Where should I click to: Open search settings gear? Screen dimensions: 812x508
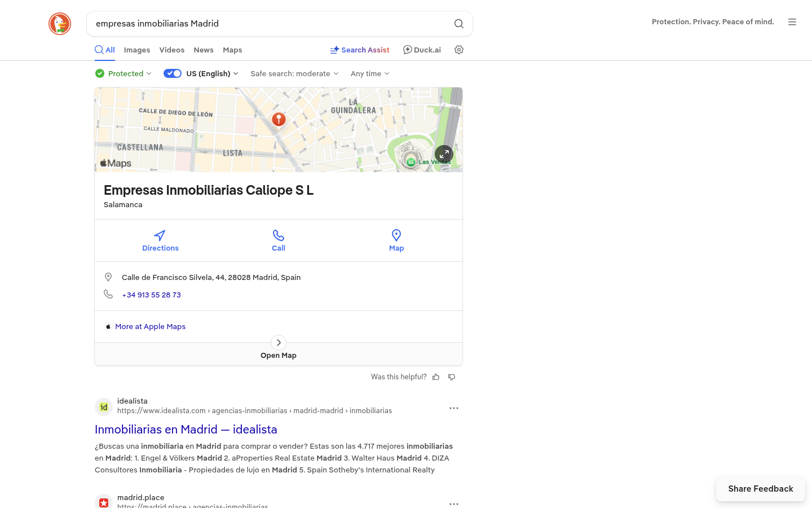[459, 50]
